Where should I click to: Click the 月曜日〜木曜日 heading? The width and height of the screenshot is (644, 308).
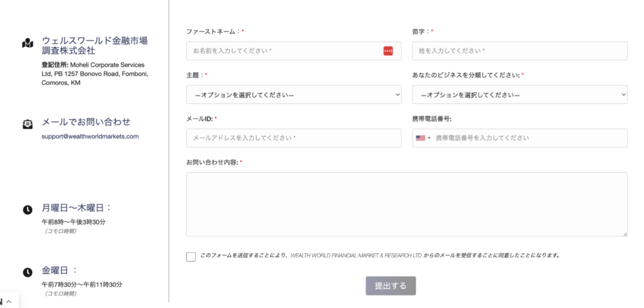pos(76,208)
